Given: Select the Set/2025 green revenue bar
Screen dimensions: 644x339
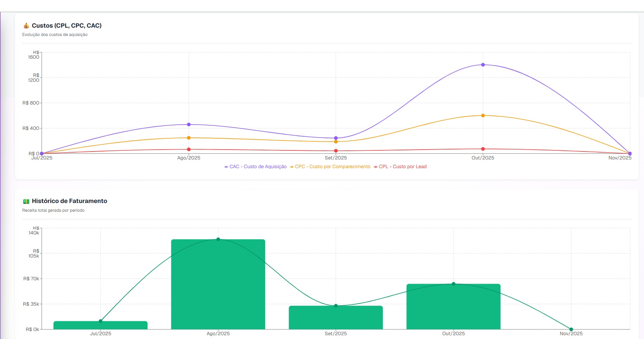Looking at the screenshot, I should [336, 318].
